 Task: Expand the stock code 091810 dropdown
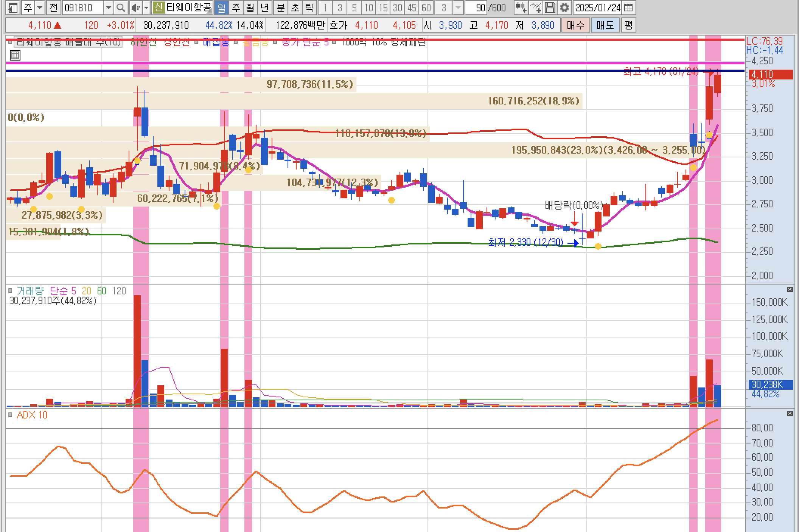(x=109, y=8)
